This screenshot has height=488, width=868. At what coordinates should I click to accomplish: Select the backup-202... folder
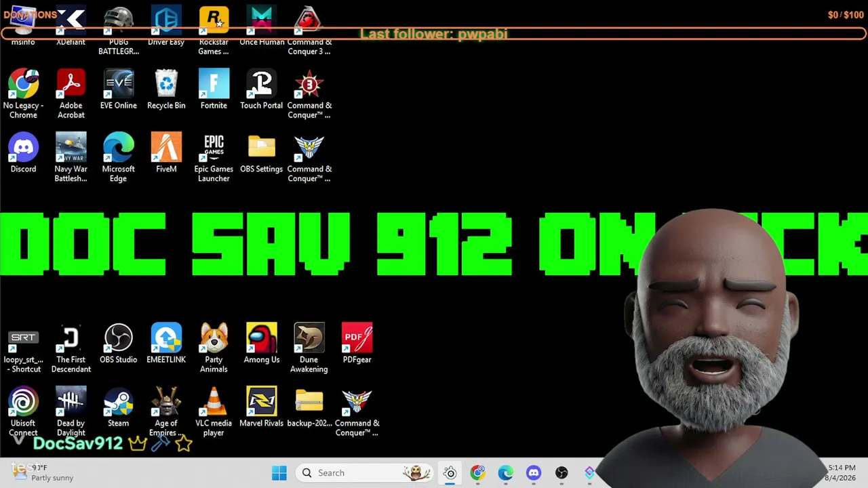309,407
